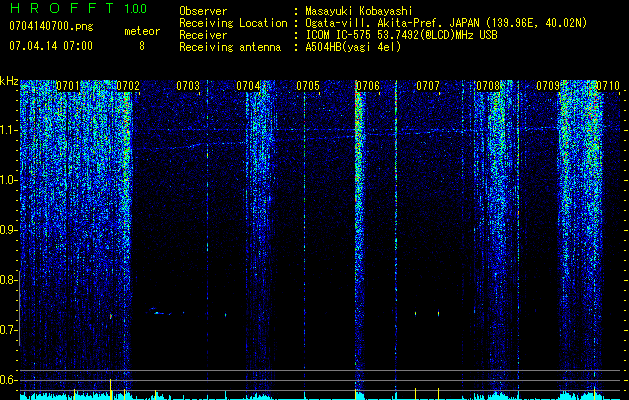
Task: Select observer name Masayuki Kobayashi
Action: (359, 11)
